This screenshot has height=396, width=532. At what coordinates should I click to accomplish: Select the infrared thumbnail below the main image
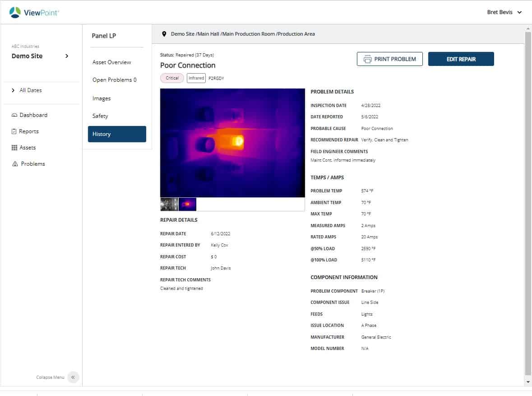point(187,204)
